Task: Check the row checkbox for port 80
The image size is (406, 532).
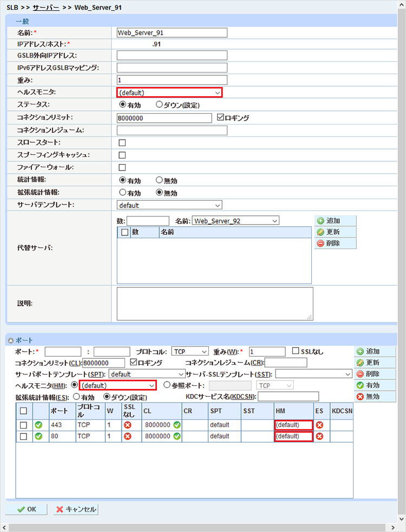Action: [23, 436]
